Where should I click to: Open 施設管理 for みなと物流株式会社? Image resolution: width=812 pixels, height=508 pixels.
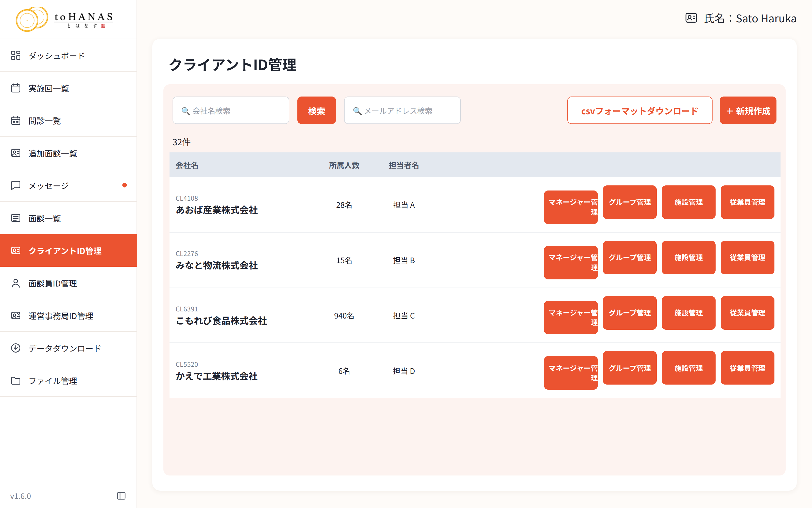click(688, 258)
